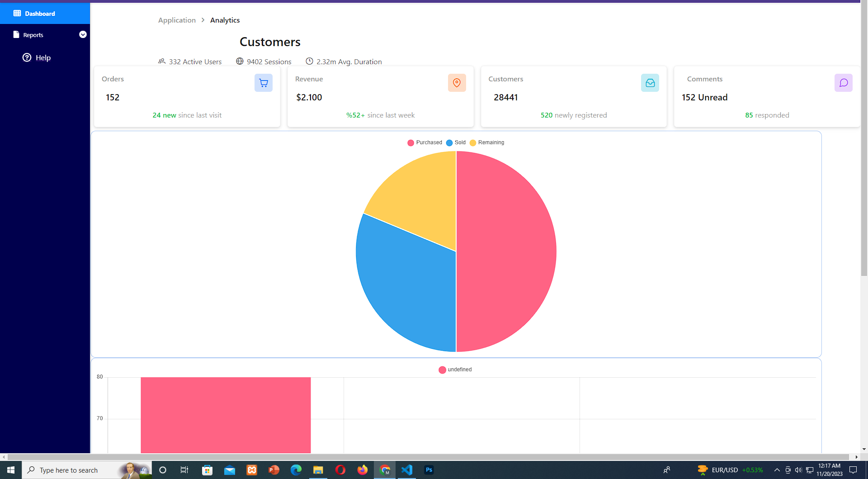Open Photoshop from the taskbar
The image size is (868, 479).
[429, 470]
